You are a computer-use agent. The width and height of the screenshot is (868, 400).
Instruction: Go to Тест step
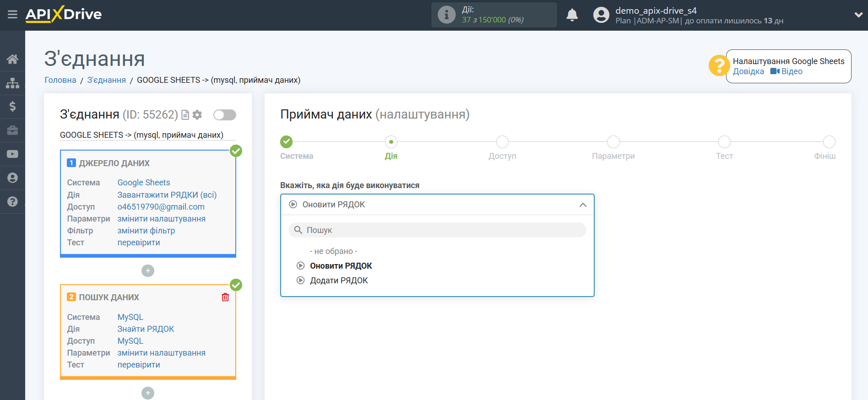[x=724, y=142]
